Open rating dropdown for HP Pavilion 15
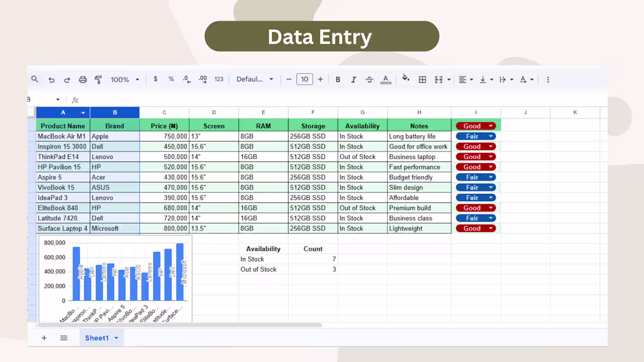 point(491,167)
